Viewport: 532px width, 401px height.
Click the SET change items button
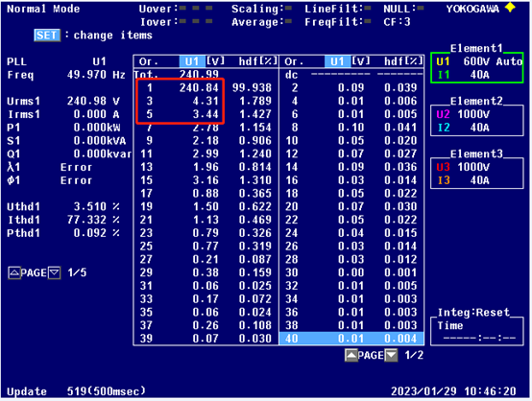click(47, 35)
